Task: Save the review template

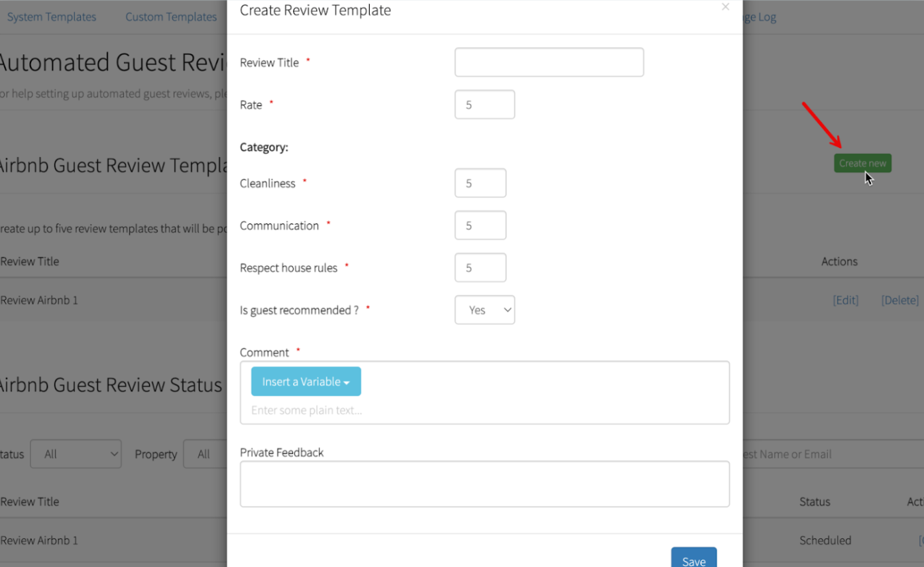Action: tap(693, 559)
